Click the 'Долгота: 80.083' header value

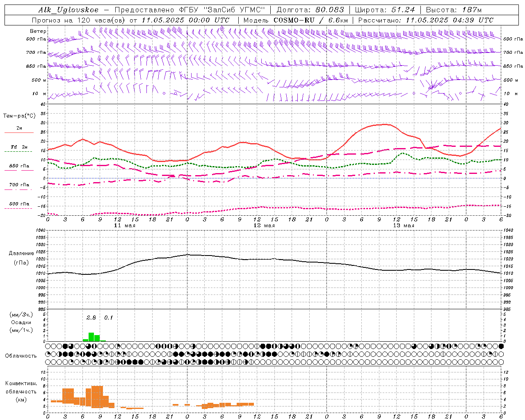(x=310, y=10)
